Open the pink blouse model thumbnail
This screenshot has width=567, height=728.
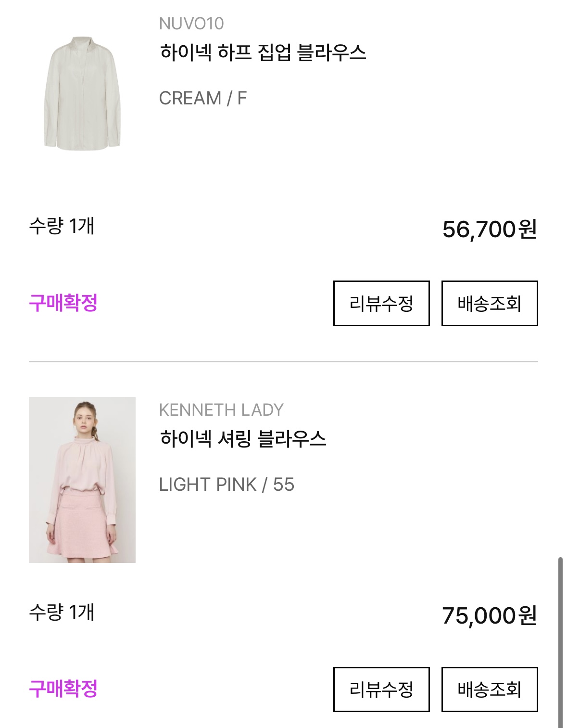click(82, 480)
